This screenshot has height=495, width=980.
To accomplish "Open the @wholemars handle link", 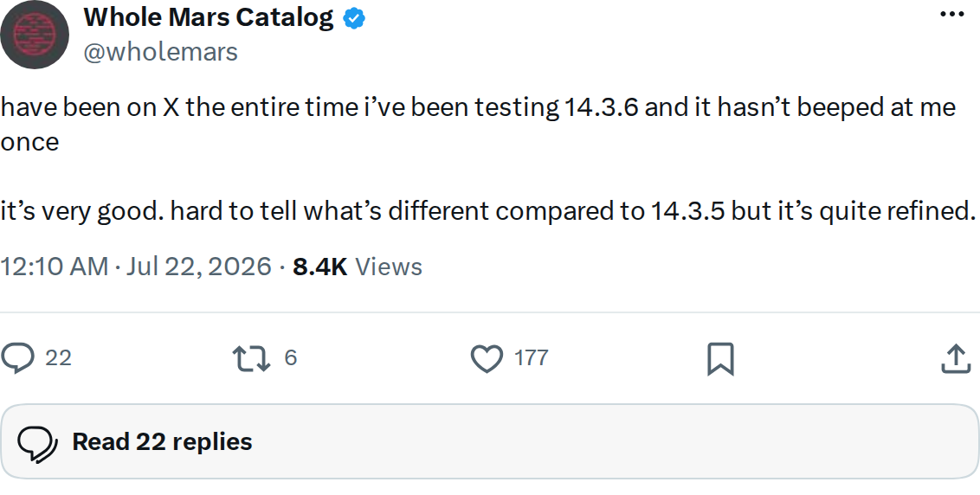I will point(161,52).
